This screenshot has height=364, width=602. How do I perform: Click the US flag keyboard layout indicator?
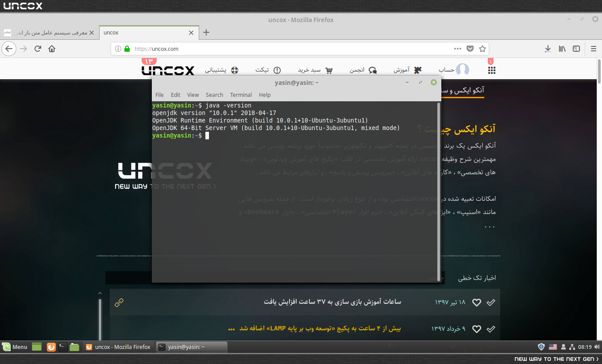pyautogui.click(x=553, y=347)
